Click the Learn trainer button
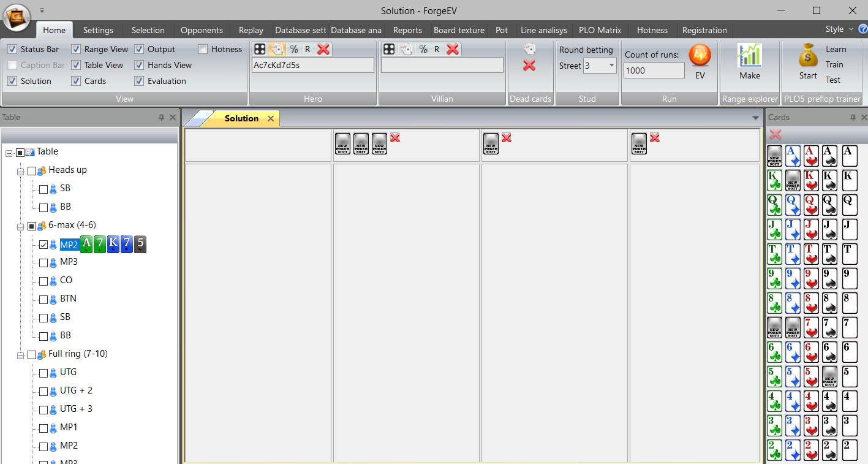This screenshot has height=464, width=868. coord(836,49)
